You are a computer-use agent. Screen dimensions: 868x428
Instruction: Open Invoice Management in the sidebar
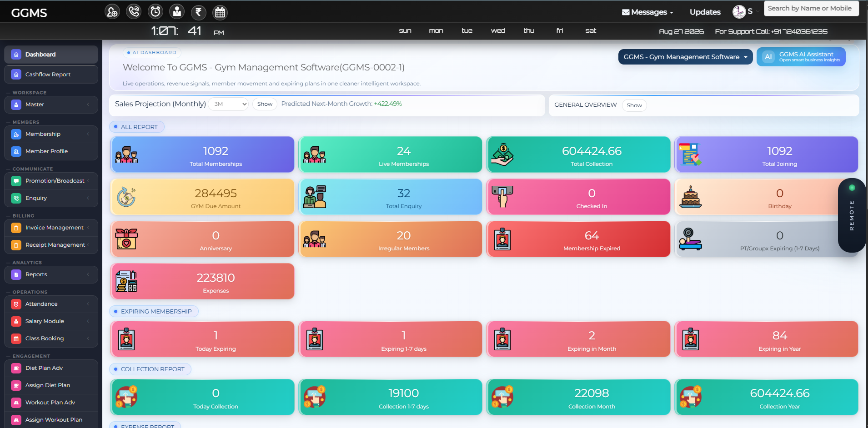point(51,228)
